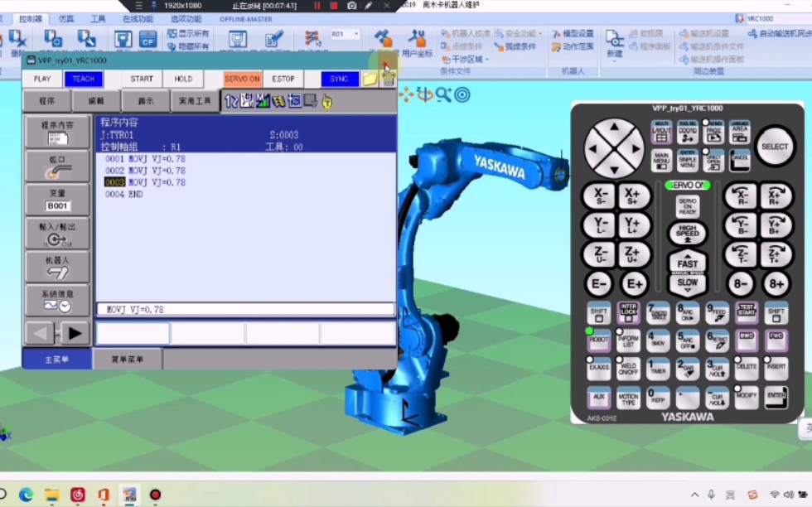Toggle the EX.AXIS key on pendant
The width and height of the screenshot is (812, 507).
598,369
